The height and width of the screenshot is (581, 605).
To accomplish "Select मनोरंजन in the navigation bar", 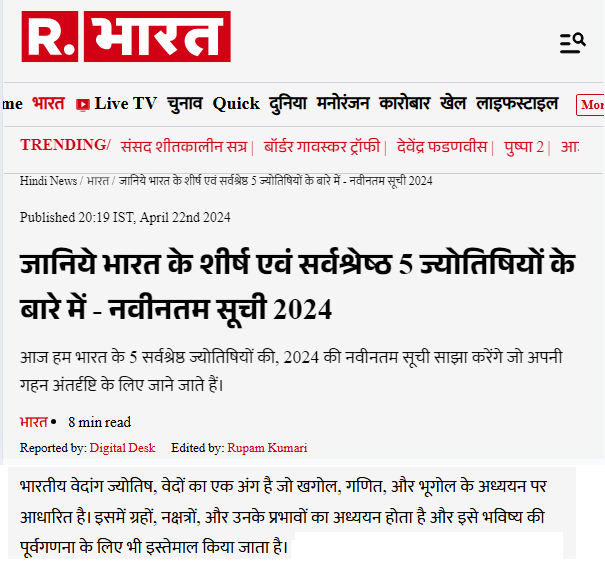I will click(343, 104).
